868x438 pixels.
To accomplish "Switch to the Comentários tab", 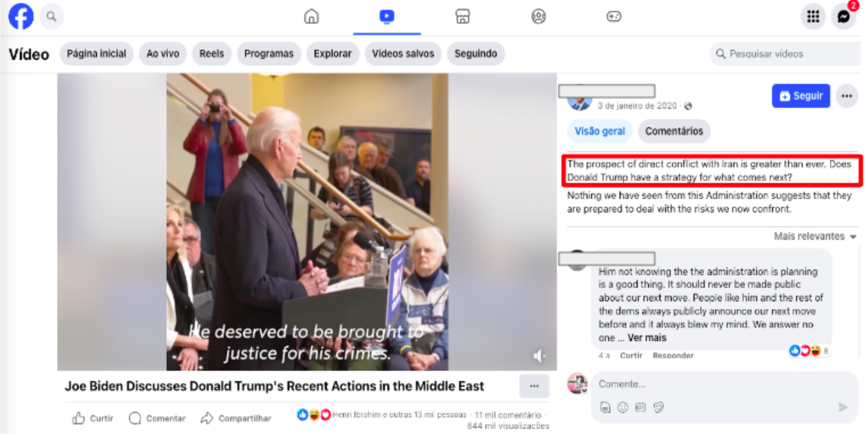I will [674, 131].
